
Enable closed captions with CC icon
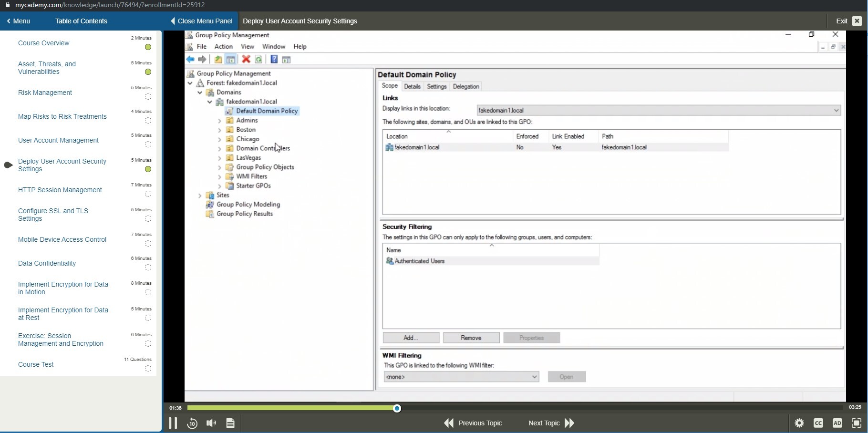pos(819,423)
